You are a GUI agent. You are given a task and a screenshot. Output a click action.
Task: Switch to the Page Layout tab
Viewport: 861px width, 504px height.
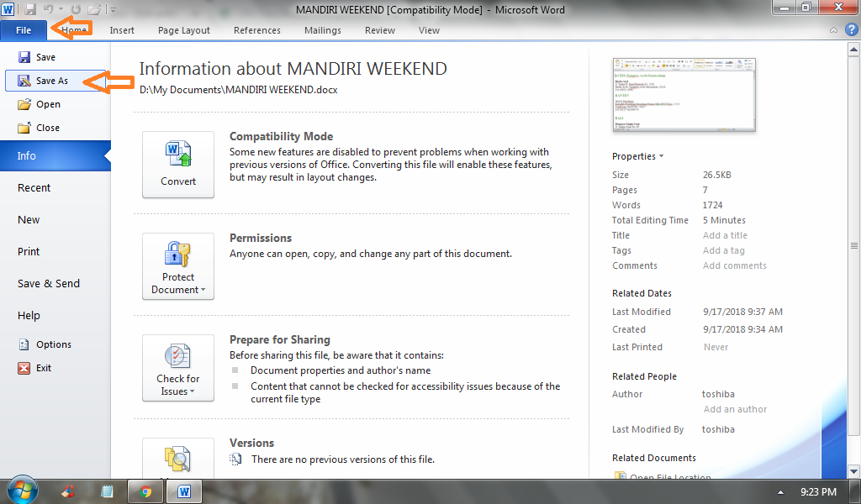coord(184,30)
